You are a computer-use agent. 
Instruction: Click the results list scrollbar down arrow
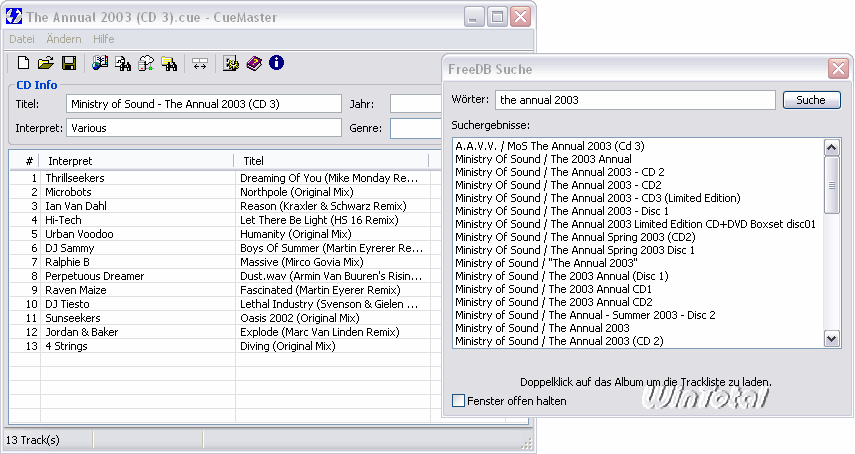[x=832, y=338]
